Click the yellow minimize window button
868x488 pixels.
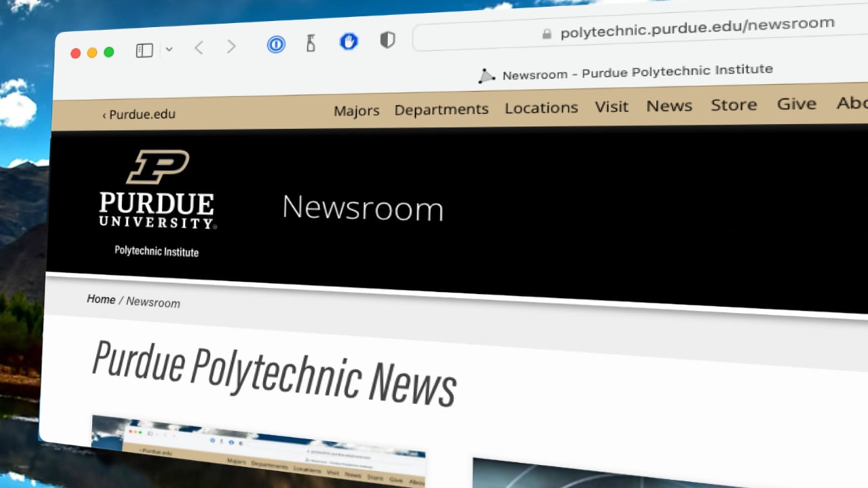click(92, 53)
